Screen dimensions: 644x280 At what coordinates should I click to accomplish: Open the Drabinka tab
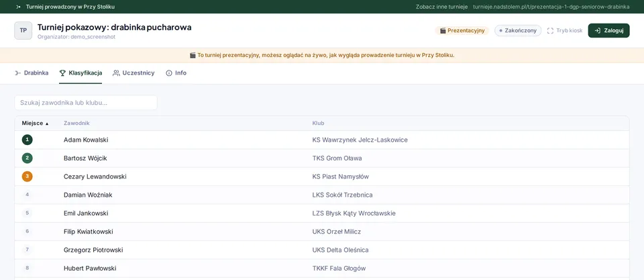pyautogui.click(x=32, y=73)
